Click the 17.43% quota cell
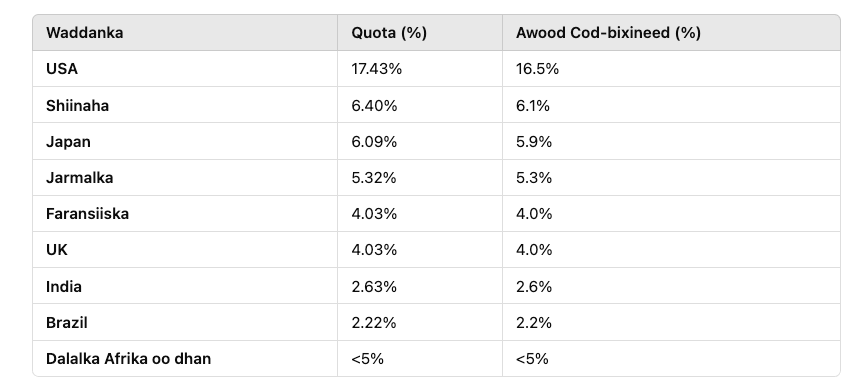 pos(377,69)
